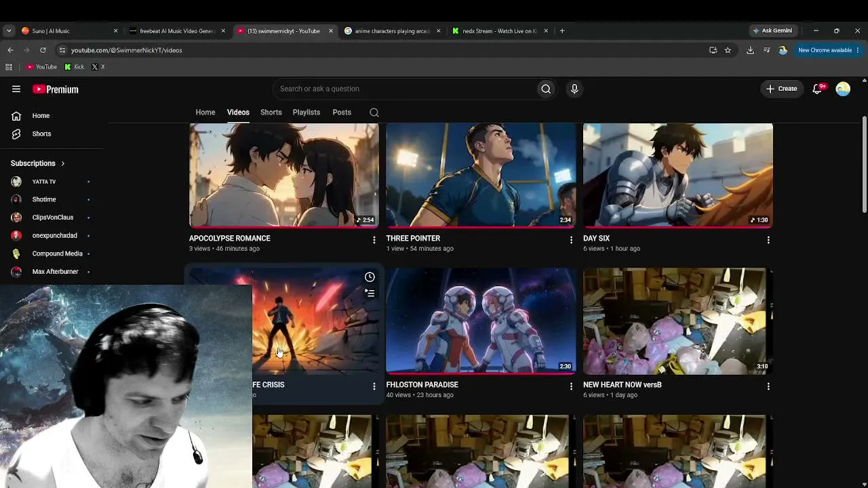Play the DAY SIX video thumbnail
The height and width of the screenshot is (488, 868).
(678, 175)
